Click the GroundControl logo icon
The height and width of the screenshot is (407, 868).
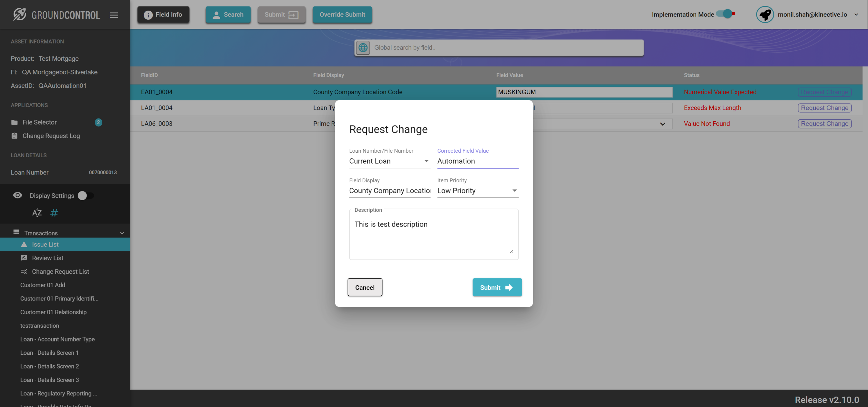click(x=20, y=15)
